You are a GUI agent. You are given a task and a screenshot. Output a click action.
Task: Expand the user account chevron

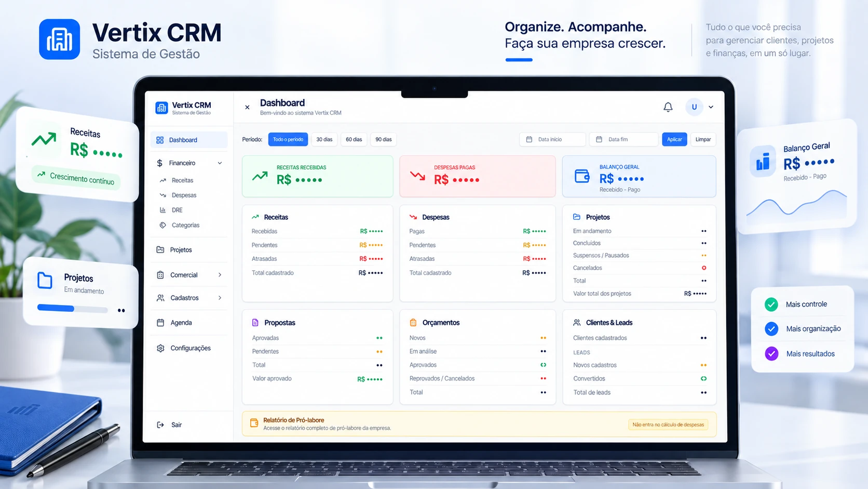click(711, 107)
